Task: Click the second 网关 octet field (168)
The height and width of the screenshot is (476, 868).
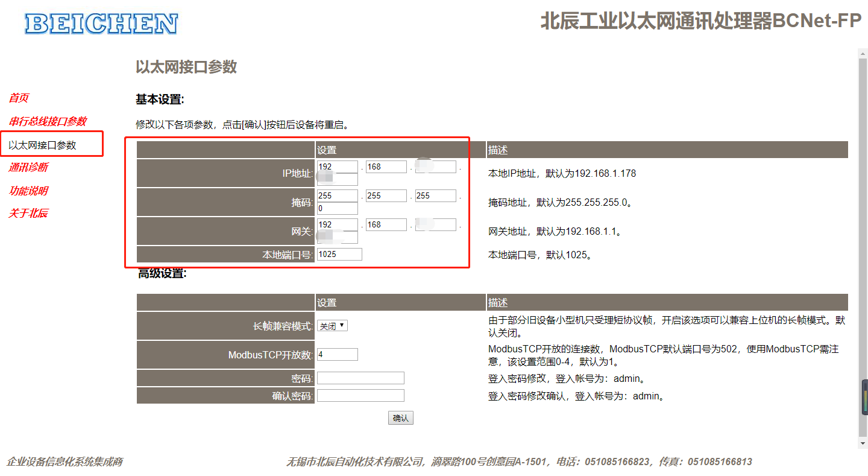Action: (x=386, y=224)
